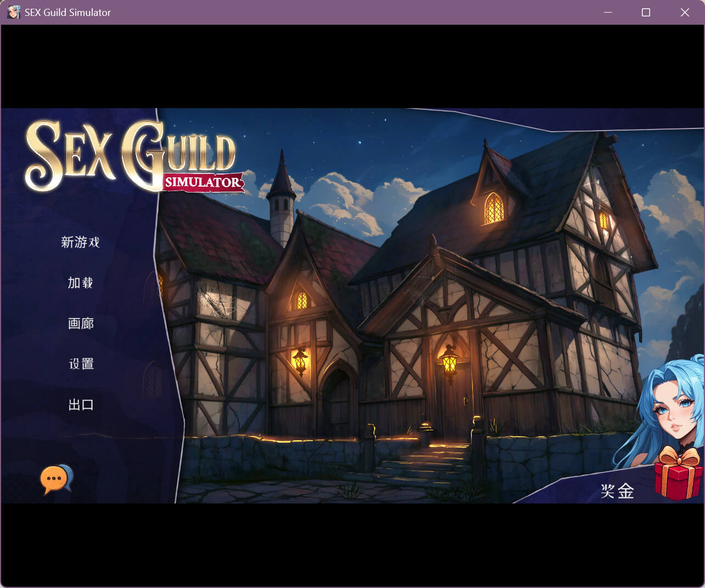Open the red gift box icon

678,473
